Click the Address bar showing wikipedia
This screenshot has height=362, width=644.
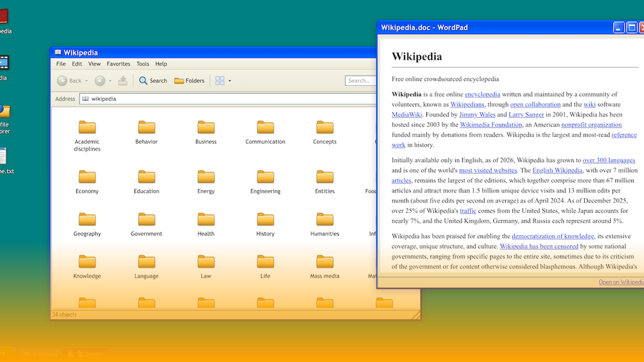coord(228,99)
